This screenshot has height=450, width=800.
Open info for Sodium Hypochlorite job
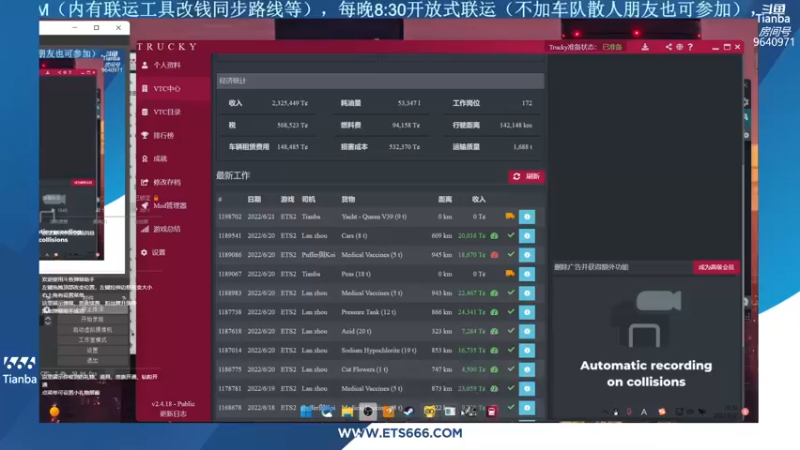[527, 351]
